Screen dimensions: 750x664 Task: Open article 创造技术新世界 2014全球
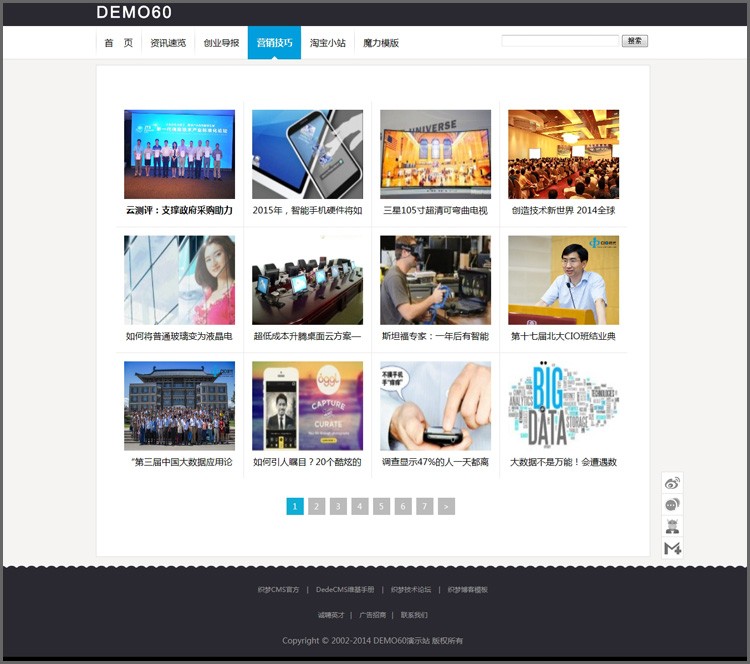(563, 210)
